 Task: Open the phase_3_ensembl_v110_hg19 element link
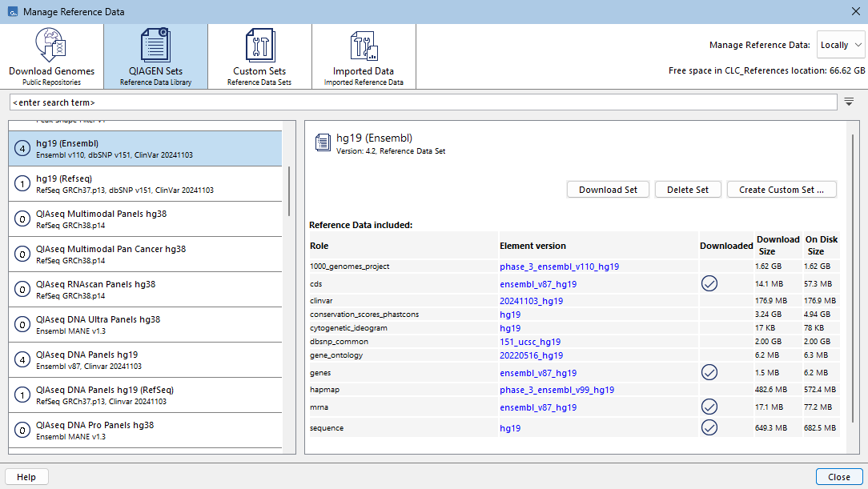pos(559,267)
